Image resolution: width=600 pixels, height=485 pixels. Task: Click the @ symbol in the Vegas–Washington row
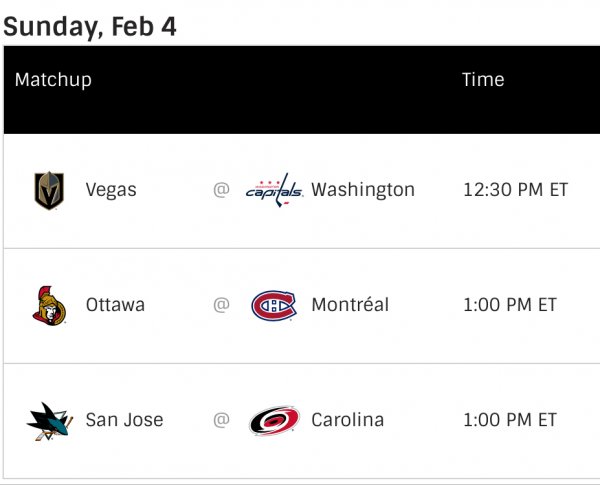(x=221, y=190)
